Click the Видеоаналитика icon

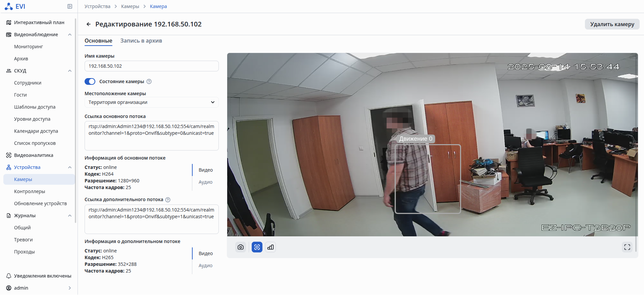coord(9,155)
